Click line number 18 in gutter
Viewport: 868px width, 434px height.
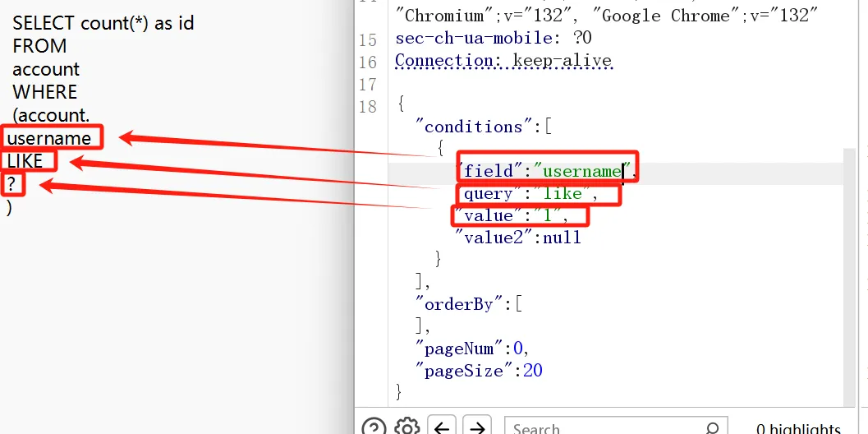[x=368, y=106]
